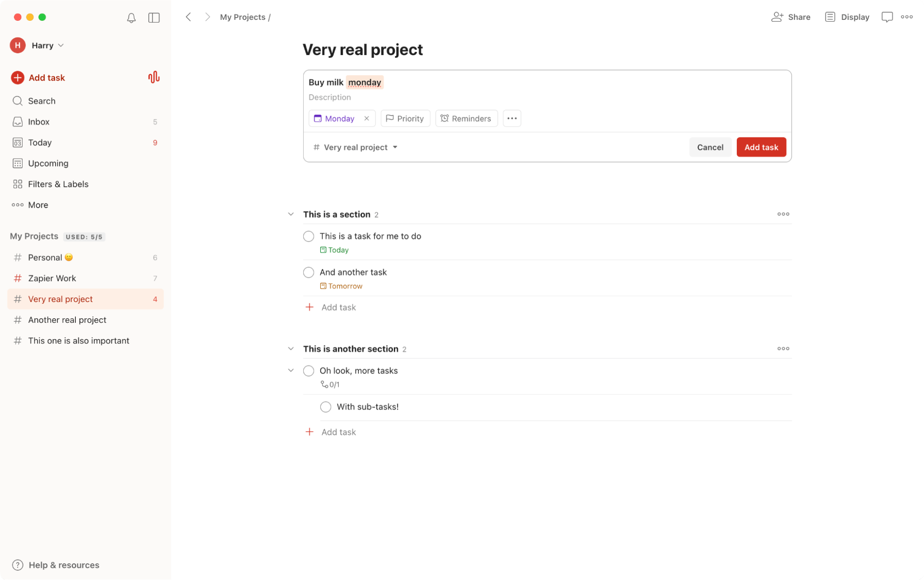Open the notifications bell
Viewport: 924px width, 580px height.
[x=131, y=17]
